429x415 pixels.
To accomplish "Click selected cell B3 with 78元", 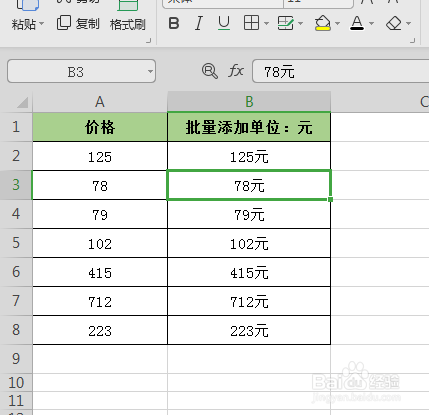I will 249,185.
